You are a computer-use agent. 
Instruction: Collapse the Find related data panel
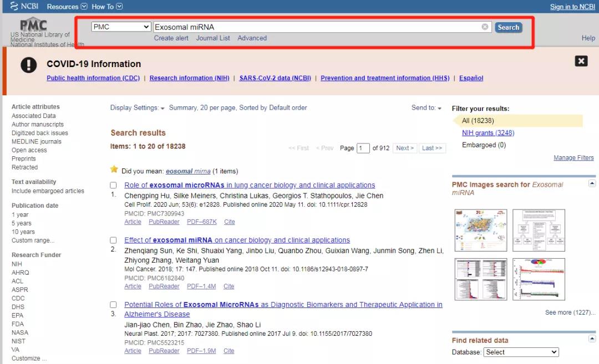tap(592, 340)
